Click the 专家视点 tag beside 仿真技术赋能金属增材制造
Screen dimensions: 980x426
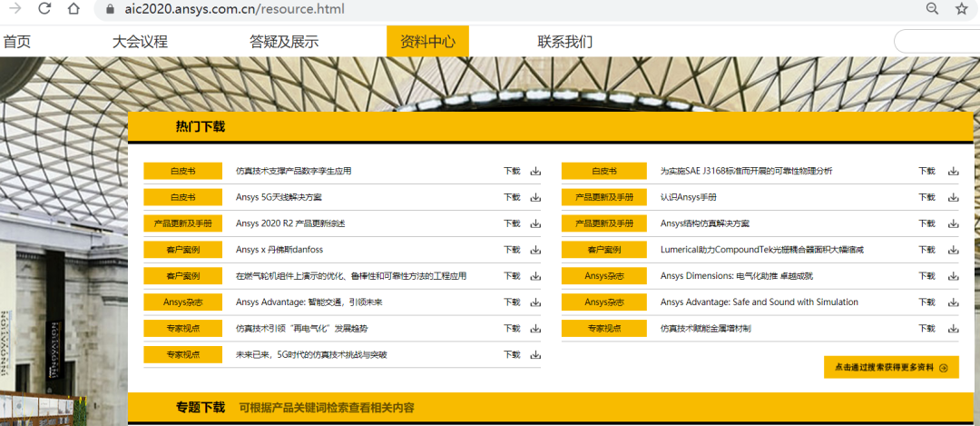pos(604,329)
